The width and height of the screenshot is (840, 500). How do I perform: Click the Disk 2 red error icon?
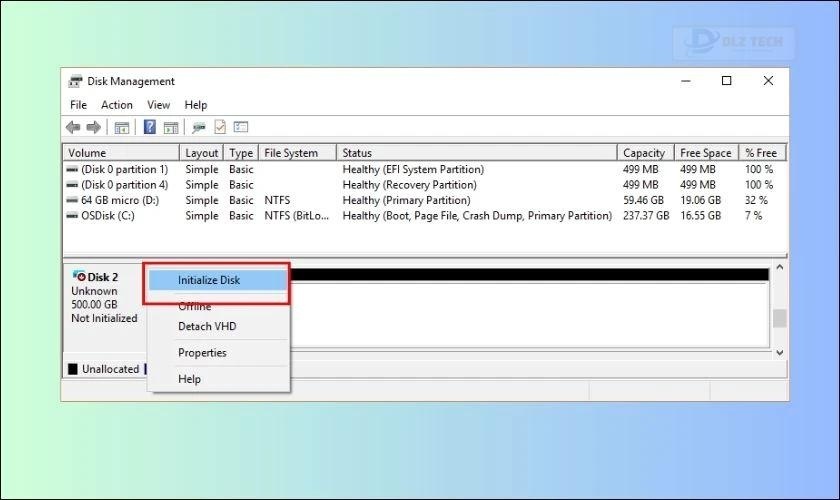pos(79,276)
